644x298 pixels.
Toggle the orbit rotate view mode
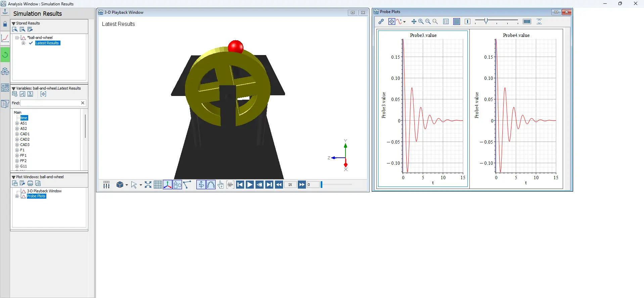click(201, 185)
